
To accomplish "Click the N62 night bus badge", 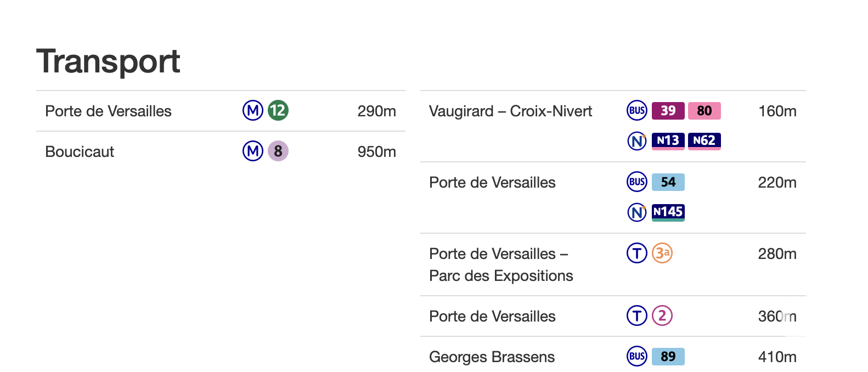I will 704,141.
